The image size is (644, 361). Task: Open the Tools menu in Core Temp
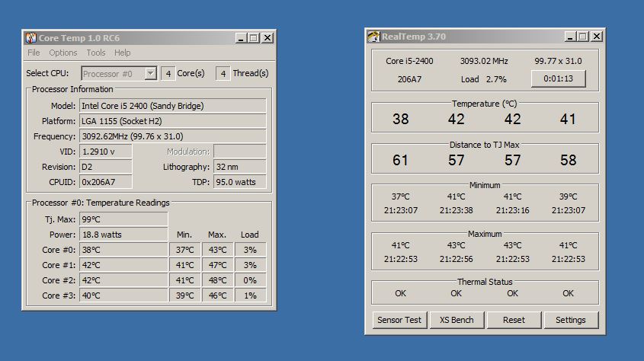click(96, 53)
